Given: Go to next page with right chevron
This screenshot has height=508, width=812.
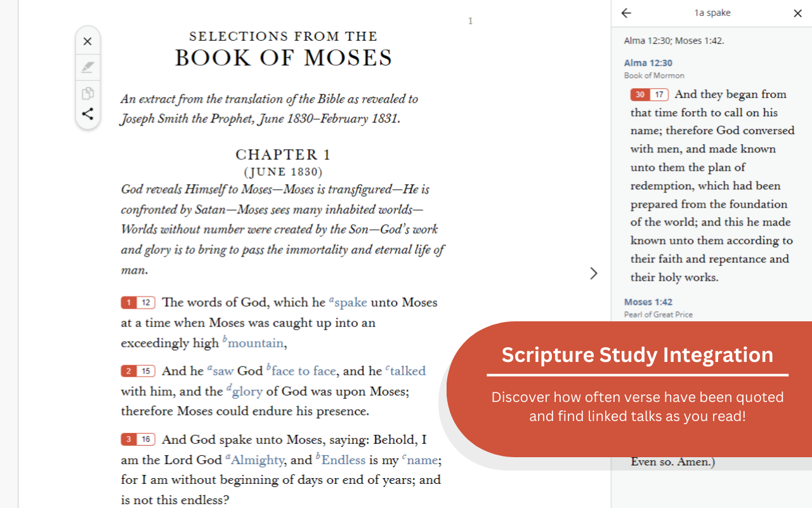Looking at the screenshot, I should click(x=594, y=273).
